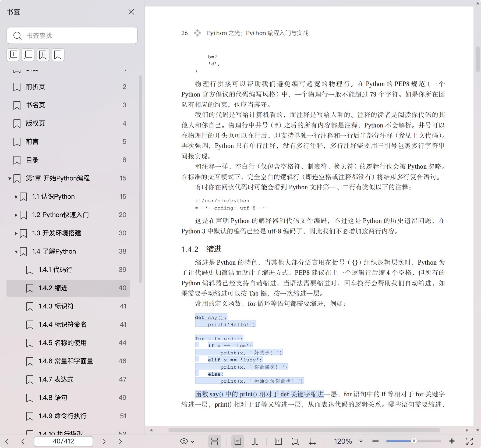The height and width of the screenshot is (448, 481).
Task: Toggle eye protection view mode icon
Action: [184, 441]
